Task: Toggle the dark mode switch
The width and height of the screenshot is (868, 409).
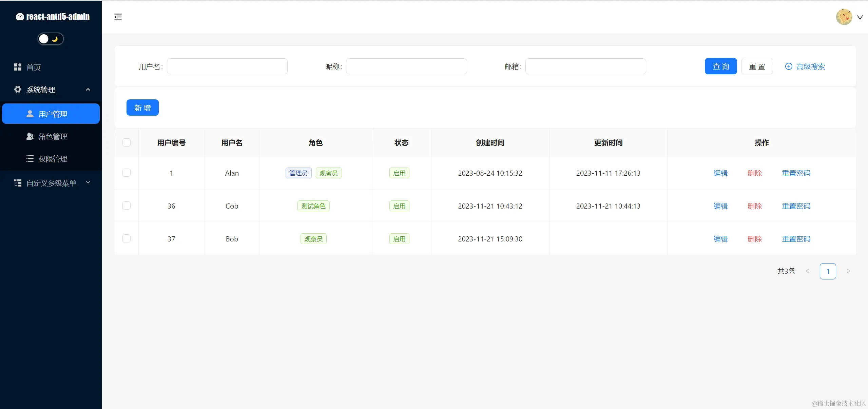Action: click(51, 39)
